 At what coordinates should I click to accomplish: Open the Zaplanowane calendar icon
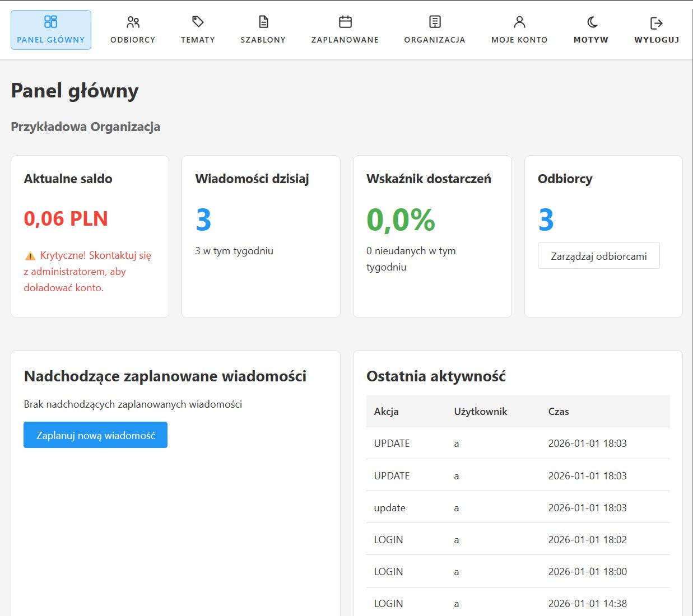pos(345,21)
